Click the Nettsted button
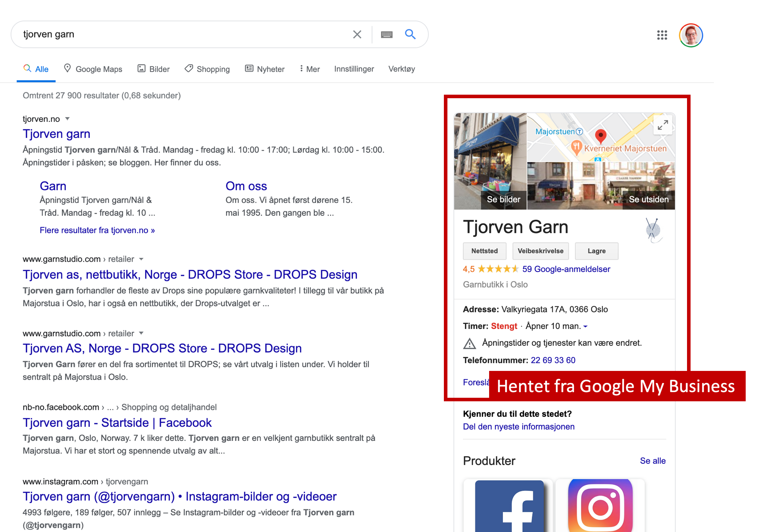Screen dimensions: 757x532 (x=484, y=251)
